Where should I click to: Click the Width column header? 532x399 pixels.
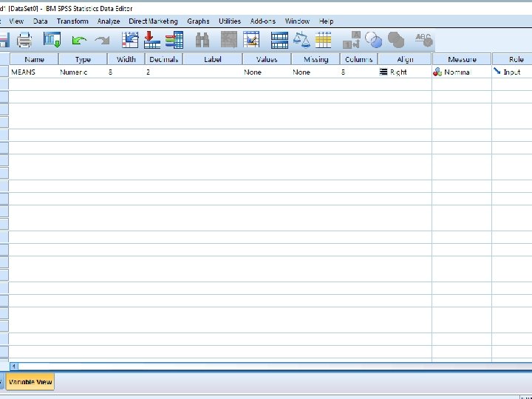126,59
